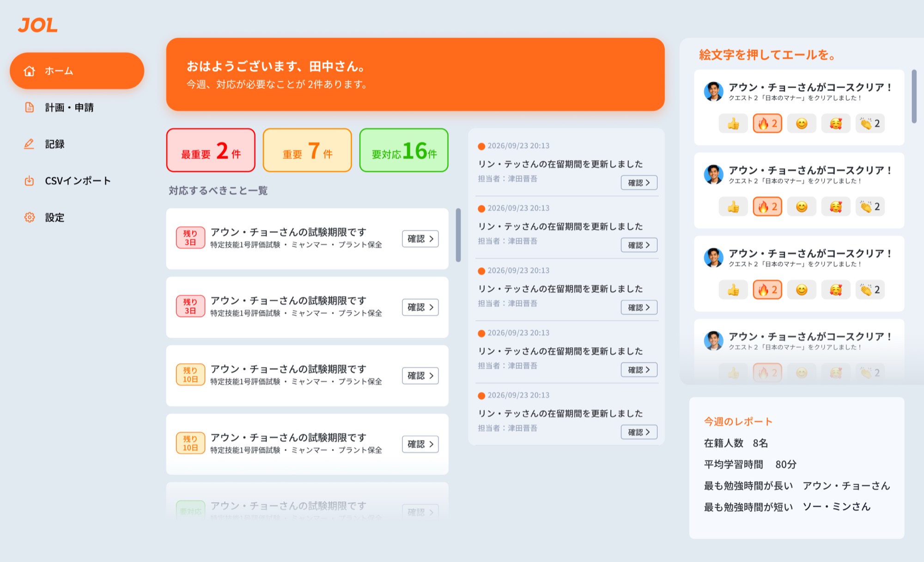The height and width of the screenshot is (562, 924).
Task: Click the task list scrollbar
Action: tap(458, 235)
